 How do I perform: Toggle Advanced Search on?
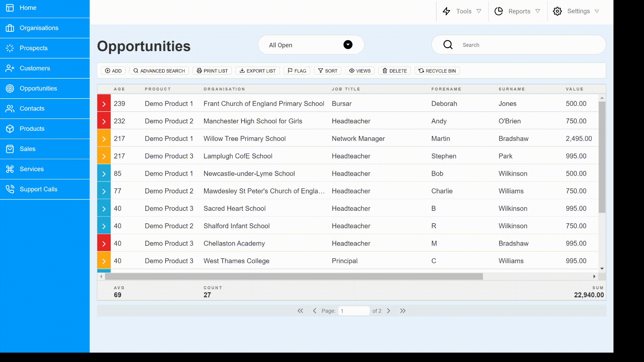(x=159, y=71)
